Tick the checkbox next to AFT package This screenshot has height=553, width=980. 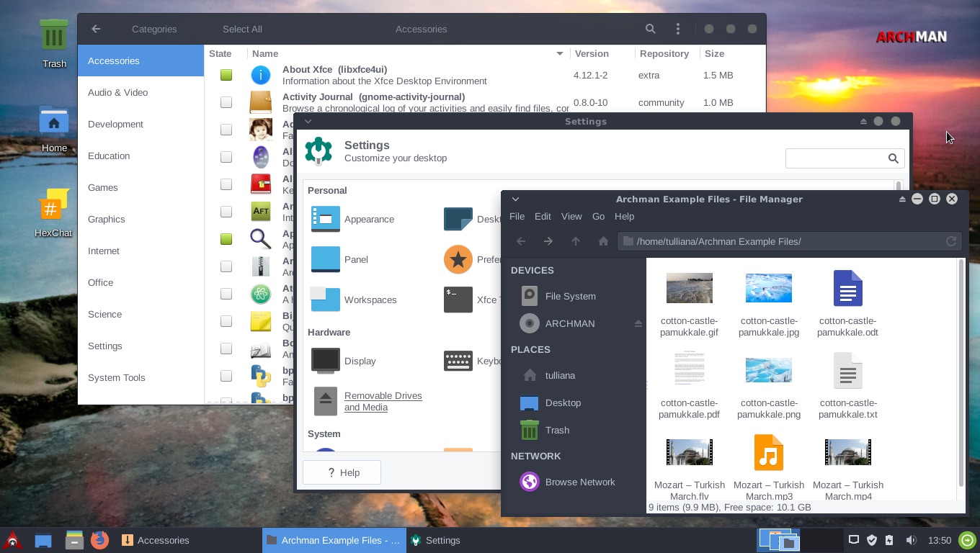click(226, 212)
